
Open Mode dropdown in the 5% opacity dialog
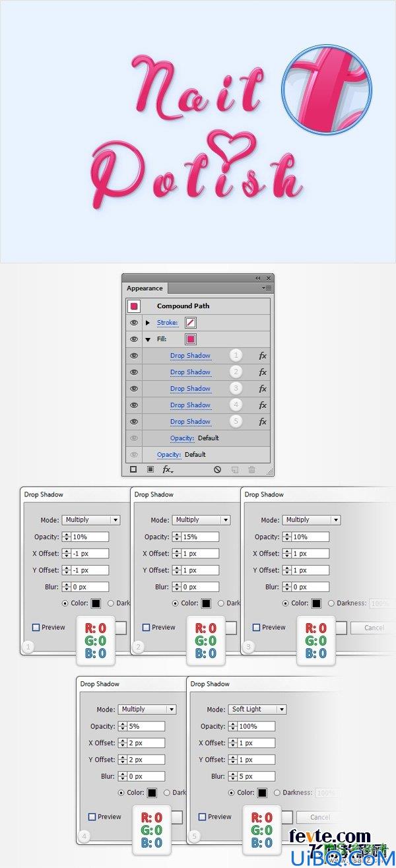point(147,710)
